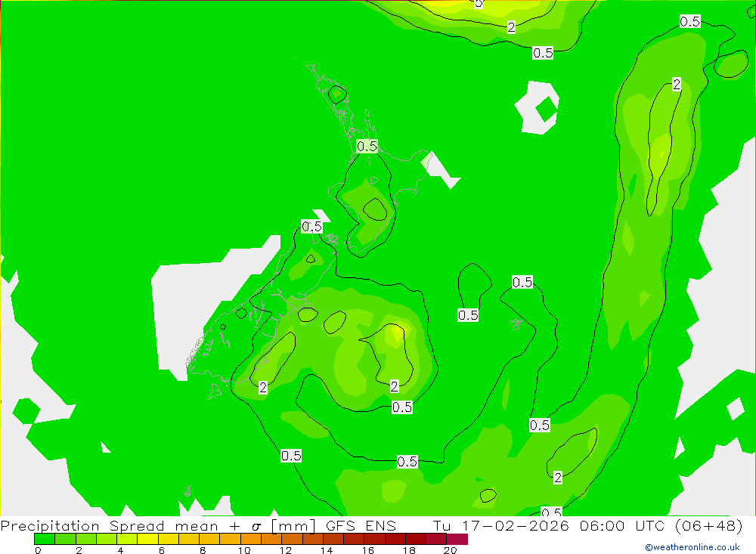Viewport: 756px width, 554px height.
Task: Click the lime legend swatch starting at 4
Action: [127, 539]
